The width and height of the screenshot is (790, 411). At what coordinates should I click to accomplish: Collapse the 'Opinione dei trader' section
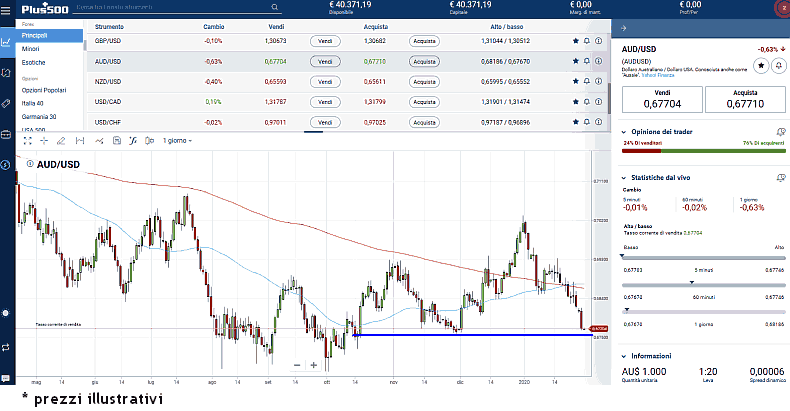pos(625,132)
